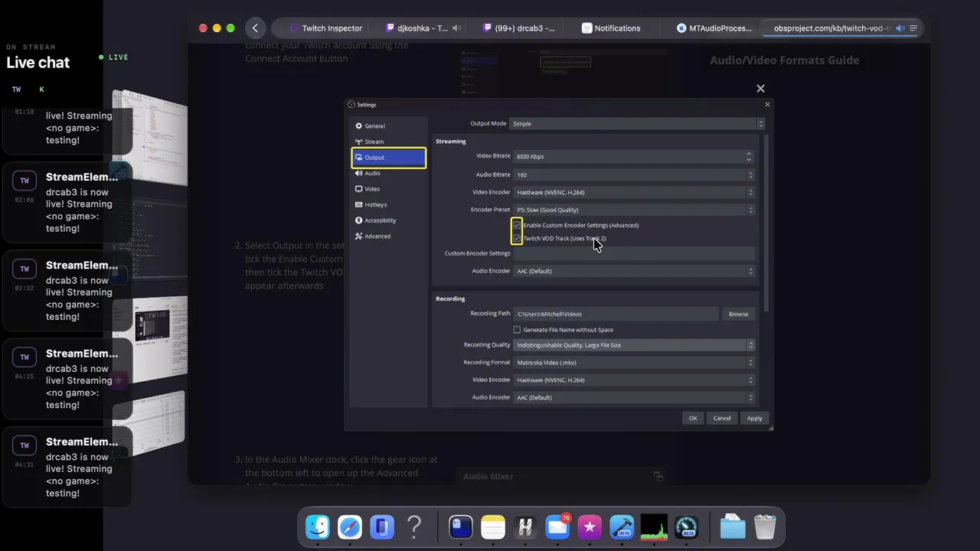The width and height of the screenshot is (980, 551).
Task: Switch to the MTAudioProces... tab
Action: click(716, 28)
